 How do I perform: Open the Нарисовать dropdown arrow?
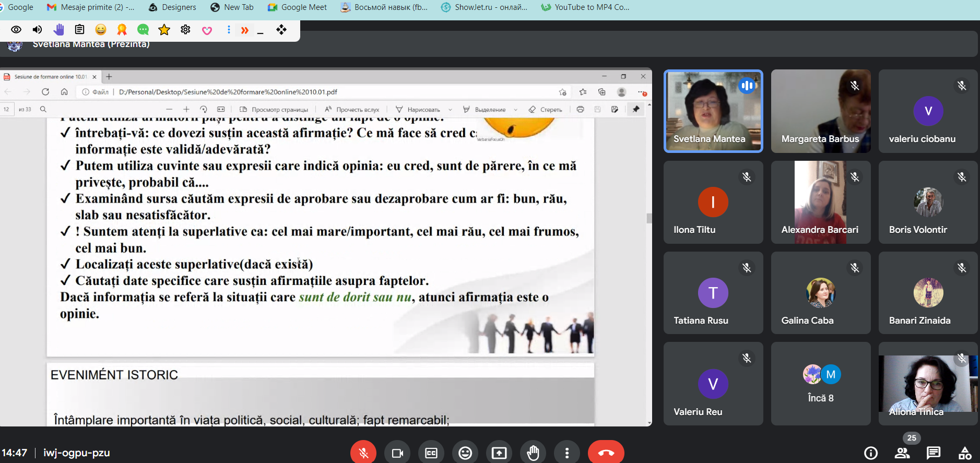point(450,110)
